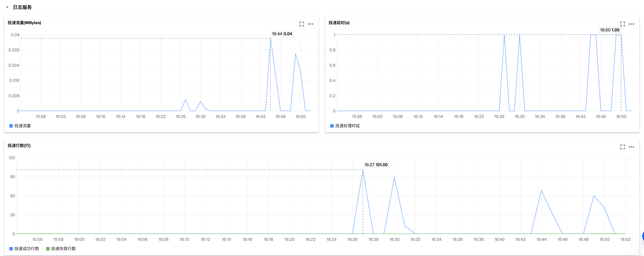Click the 16:44 0.04 peak tooltip
This screenshot has height=256, width=644.
click(x=282, y=34)
